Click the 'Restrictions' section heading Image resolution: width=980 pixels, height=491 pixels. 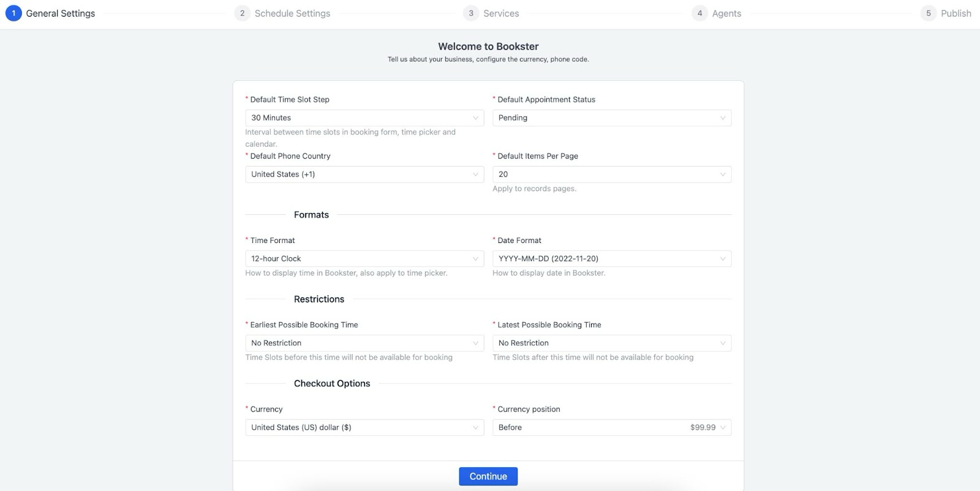(x=319, y=299)
